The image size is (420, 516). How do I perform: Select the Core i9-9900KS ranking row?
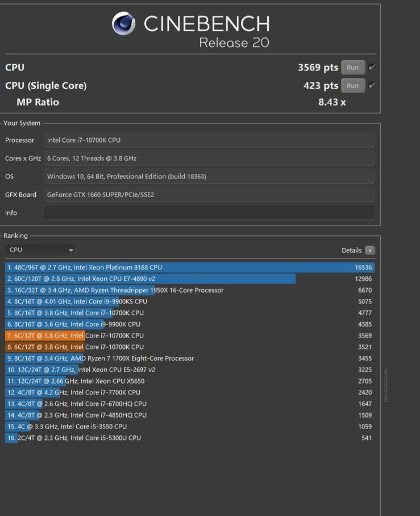coord(190,301)
